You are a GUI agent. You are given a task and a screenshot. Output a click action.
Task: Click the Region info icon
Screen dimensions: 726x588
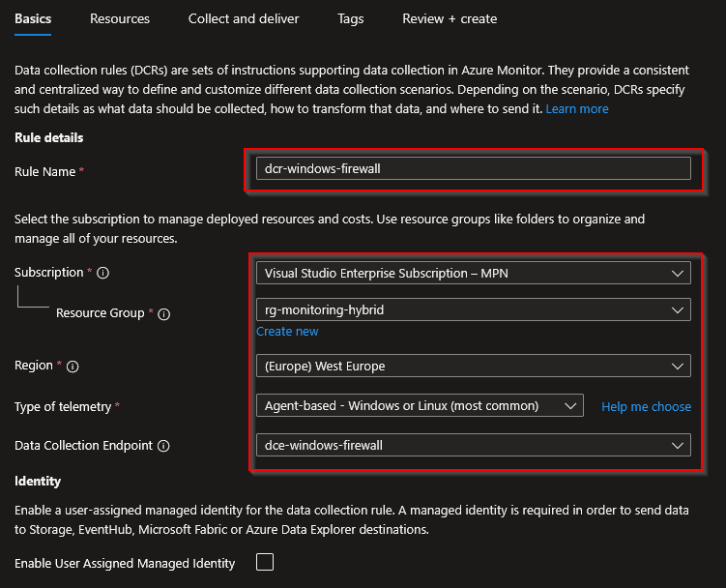pos(73,367)
